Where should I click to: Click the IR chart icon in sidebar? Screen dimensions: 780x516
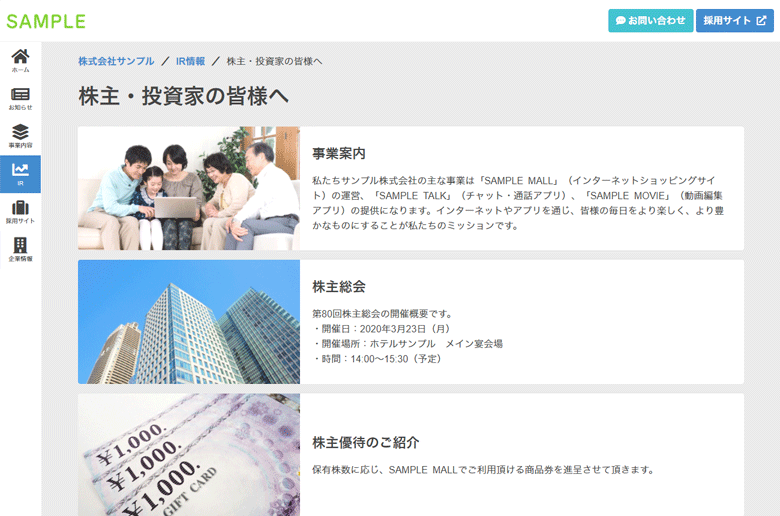(x=20, y=170)
